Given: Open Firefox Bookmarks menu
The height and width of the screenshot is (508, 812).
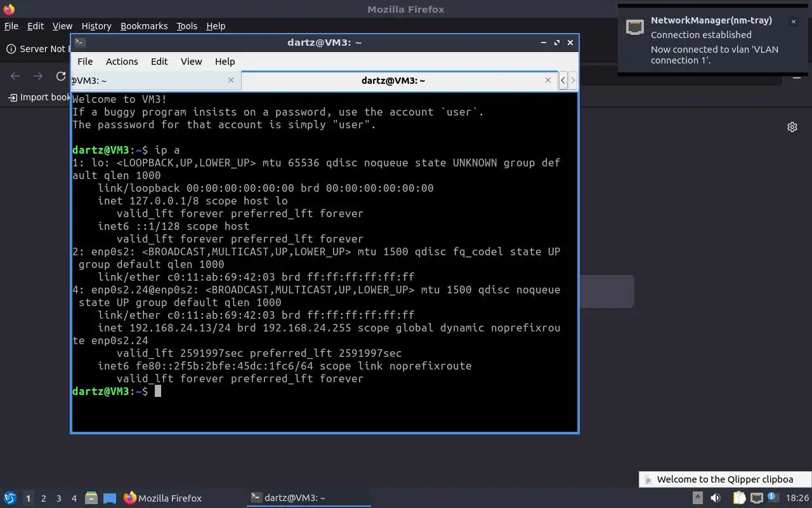Looking at the screenshot, I should point(144,26).
